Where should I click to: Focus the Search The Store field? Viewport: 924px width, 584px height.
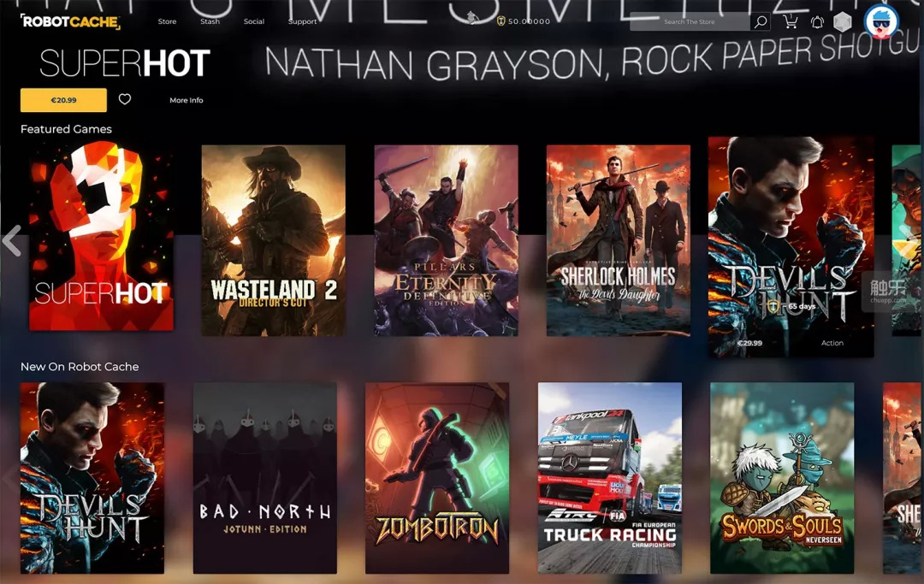[x=690, y=21]
